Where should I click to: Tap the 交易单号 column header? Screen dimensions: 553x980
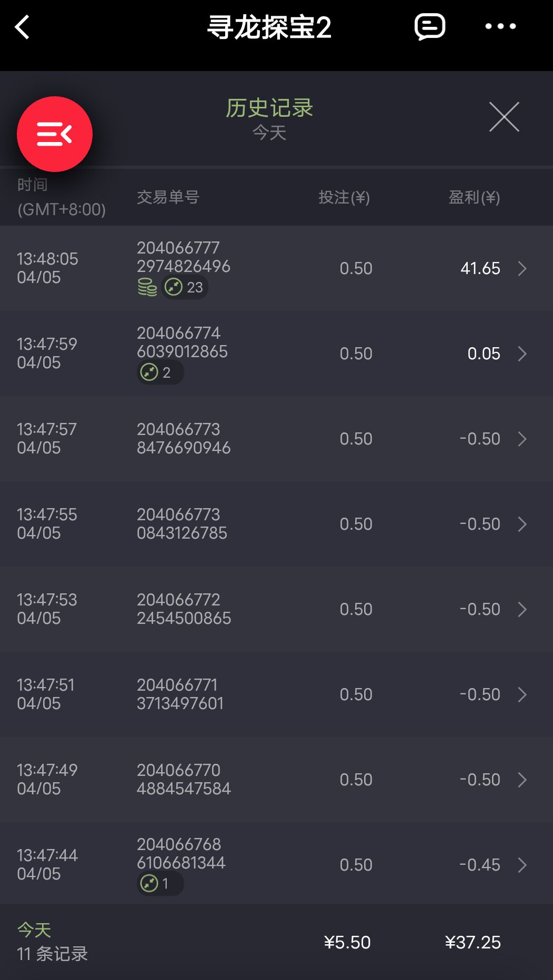coord(168,197)
